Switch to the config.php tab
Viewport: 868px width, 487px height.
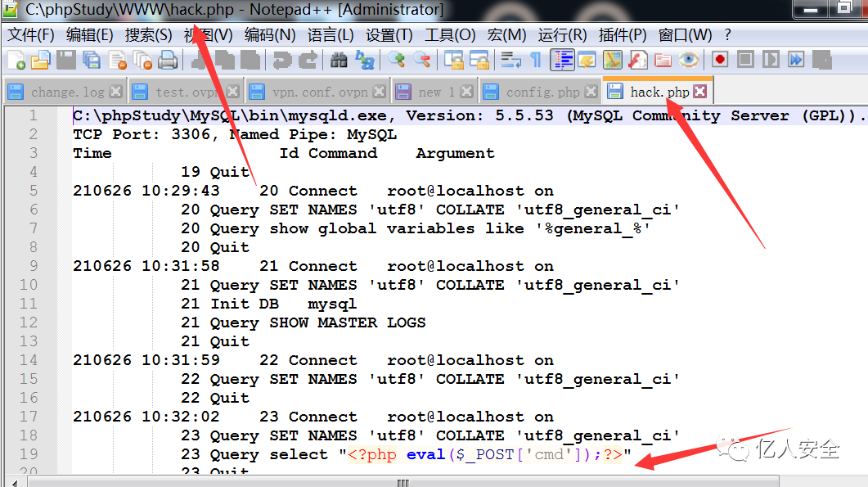tap(541, 92)
